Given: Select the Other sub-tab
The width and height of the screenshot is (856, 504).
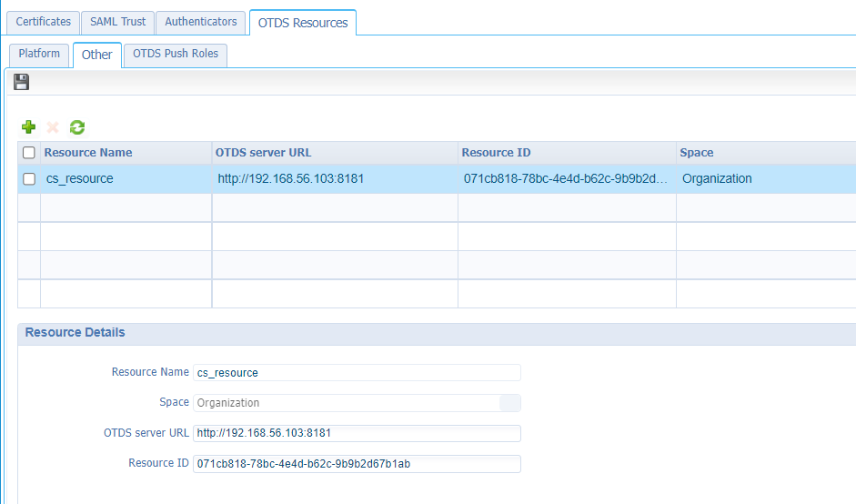Looking at the screenshot, I should (97, 55).
